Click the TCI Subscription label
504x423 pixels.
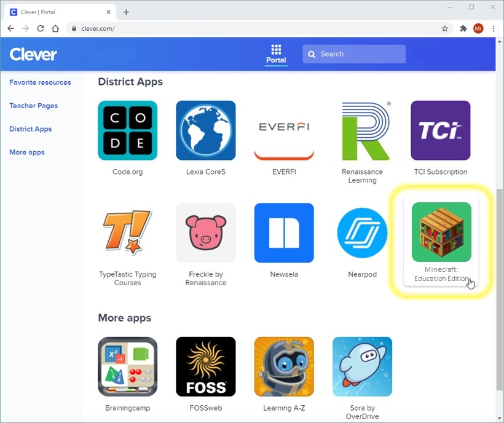click(x=441, y=172)
